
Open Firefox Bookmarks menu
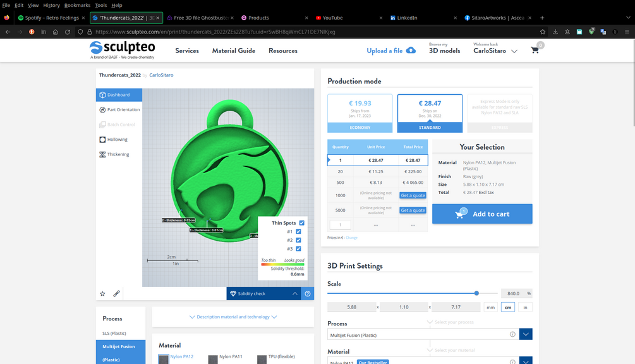click(77, 5)
